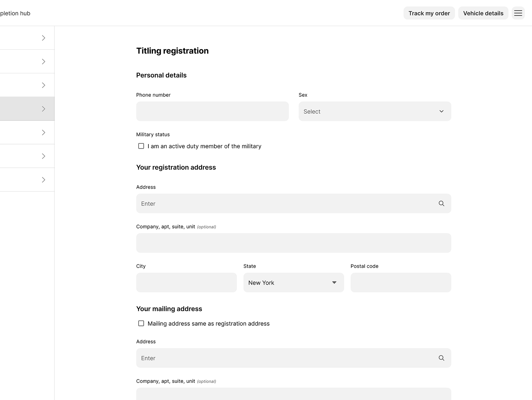Select the sixth sidebar menu row
The height and width of the screenshot is (400, 532).
[x=27, y=156]
